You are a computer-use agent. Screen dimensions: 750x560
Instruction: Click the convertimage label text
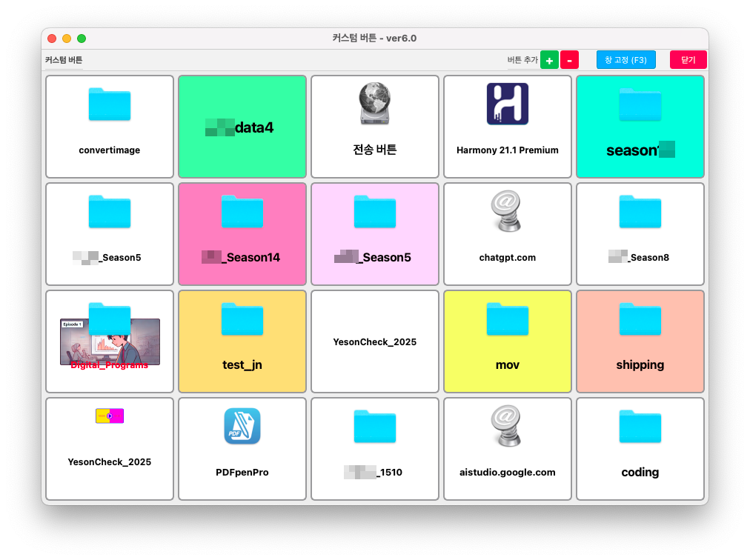[110, 150]
